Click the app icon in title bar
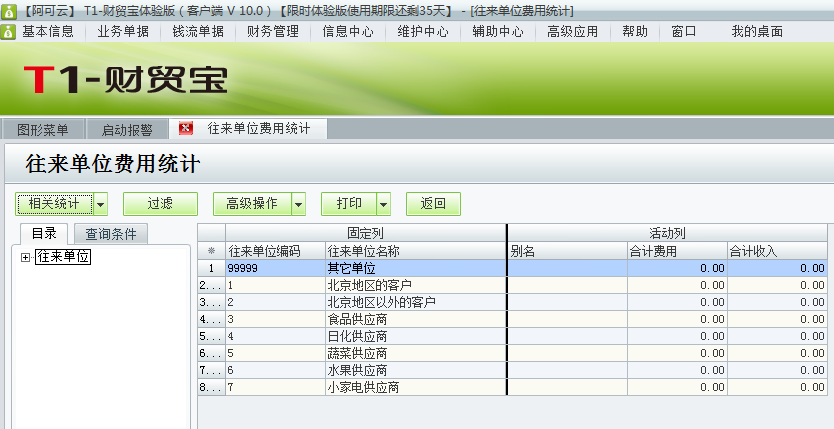Viewport: 834px width, 429px height. pos(8,11)
